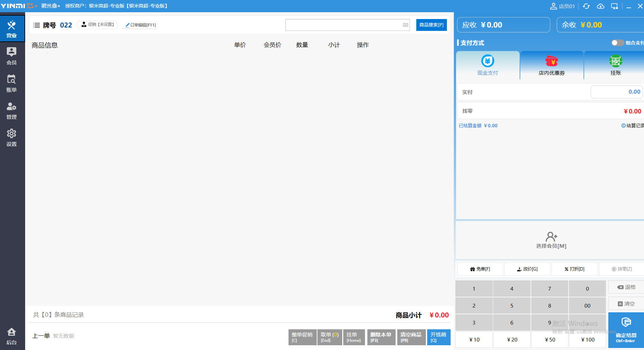Open the 管理 management section
The height and width of the screenshot is (350, 644).
[12, 110]
